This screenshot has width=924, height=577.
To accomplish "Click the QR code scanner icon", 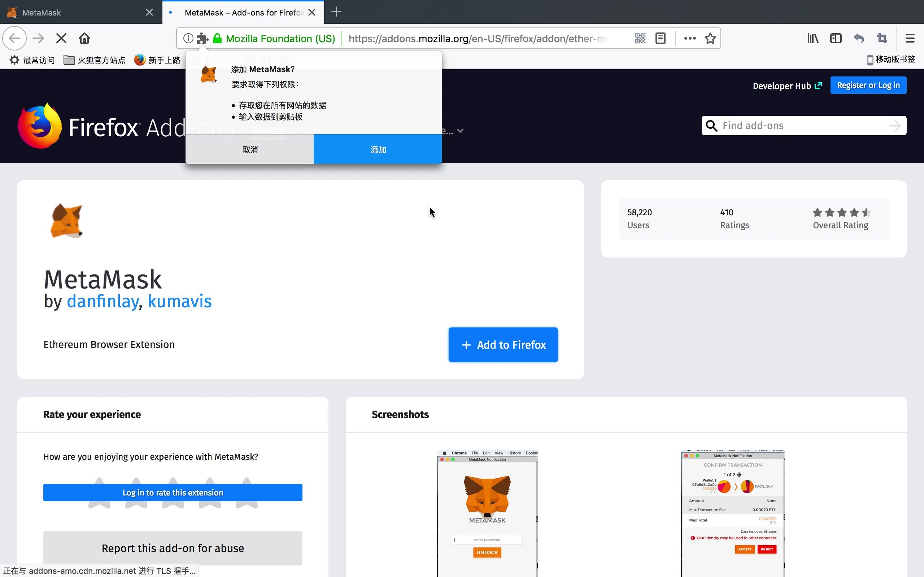I will click(x=640, y=38).
